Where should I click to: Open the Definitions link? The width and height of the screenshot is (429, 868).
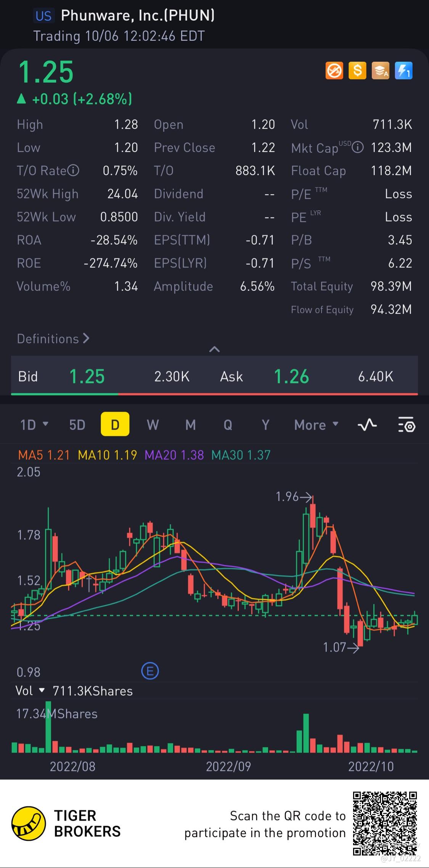[x=53, y=339]
